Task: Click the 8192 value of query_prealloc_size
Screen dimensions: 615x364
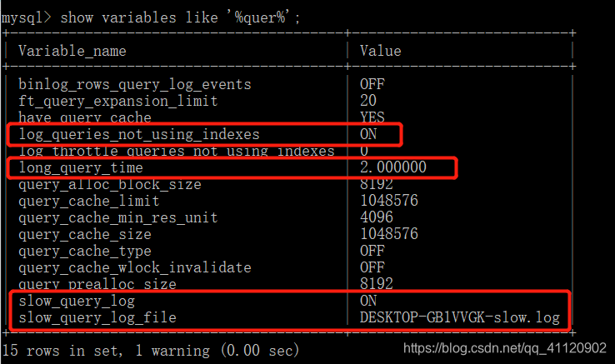Action: (376, 283)
